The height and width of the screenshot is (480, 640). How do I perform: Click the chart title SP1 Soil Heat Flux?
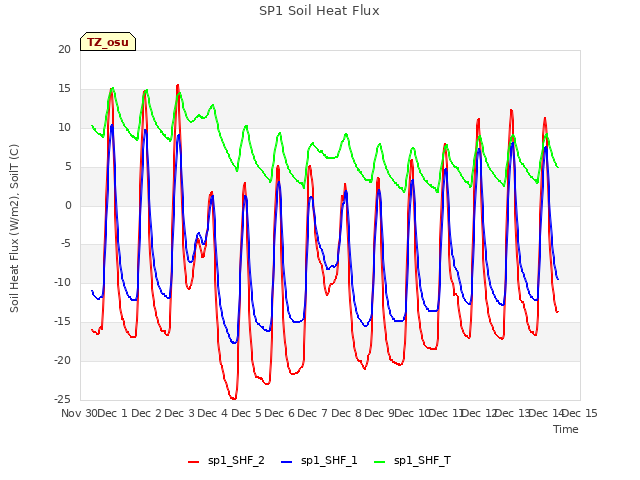[319, 11]
